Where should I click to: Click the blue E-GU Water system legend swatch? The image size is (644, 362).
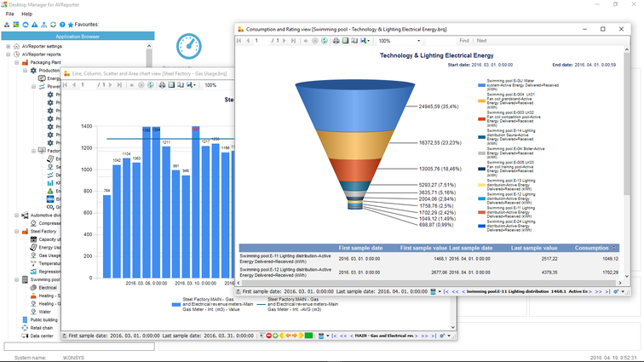(481, 85)
